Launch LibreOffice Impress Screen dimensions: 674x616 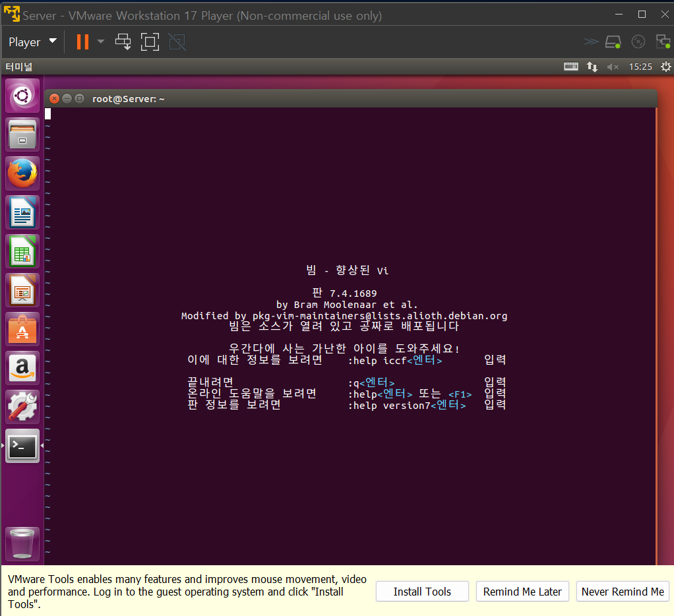[x=22, y=290]
